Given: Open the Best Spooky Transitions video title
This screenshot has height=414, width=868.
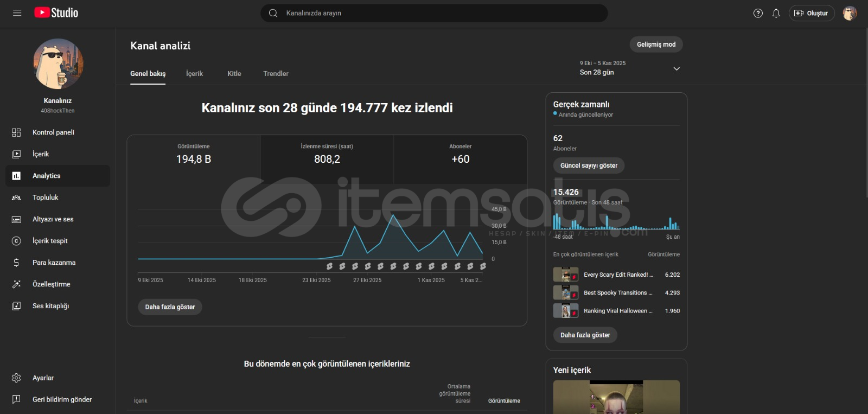Looking at the screenshot, I should (618, 293).
